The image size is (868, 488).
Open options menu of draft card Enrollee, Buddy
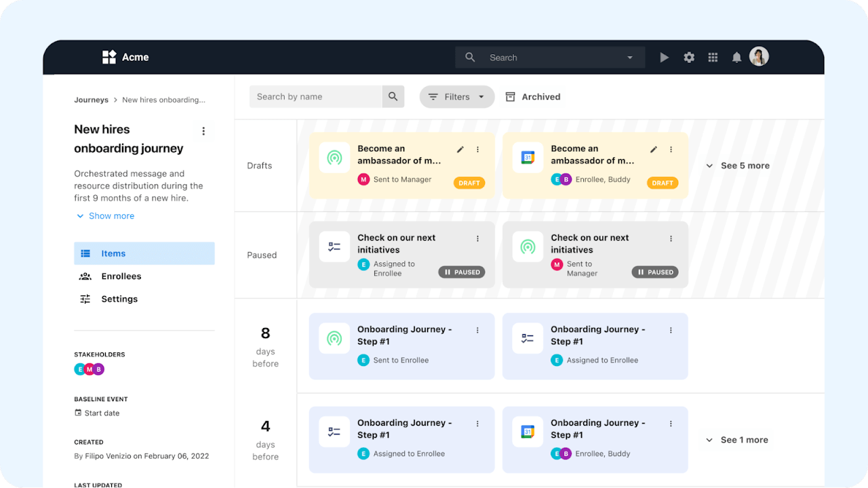click(x=671, y=149)
